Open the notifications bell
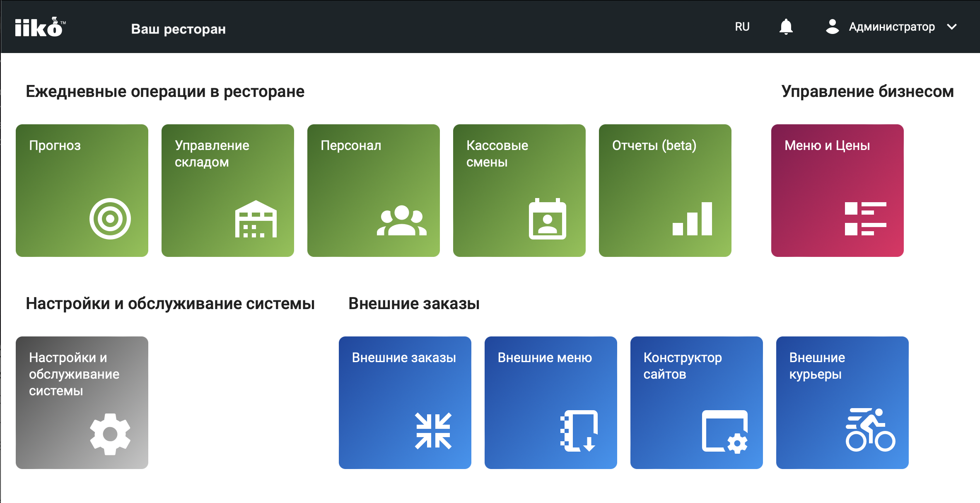Viewport: 980px width, 503px height. [x=786, y=26]
